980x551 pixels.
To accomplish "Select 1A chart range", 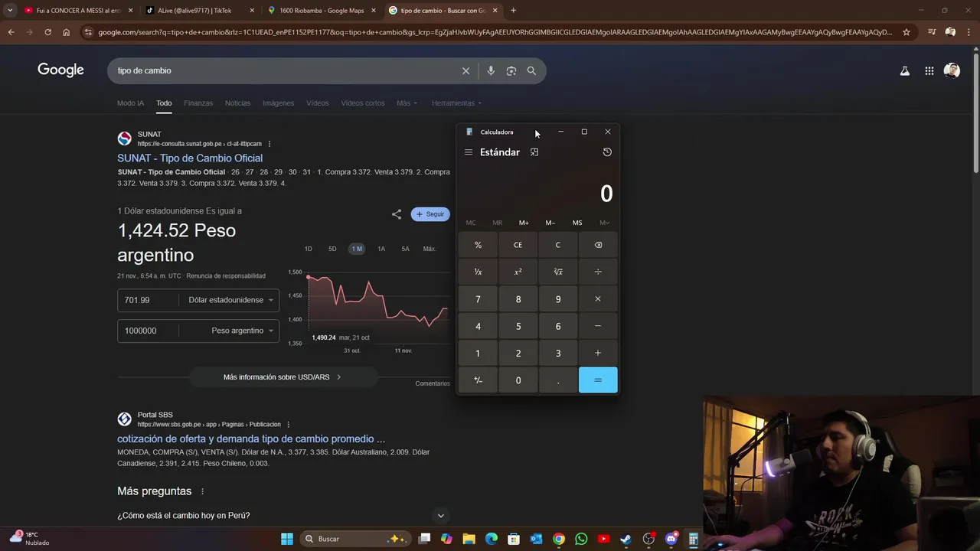I will tap(381, 249).
